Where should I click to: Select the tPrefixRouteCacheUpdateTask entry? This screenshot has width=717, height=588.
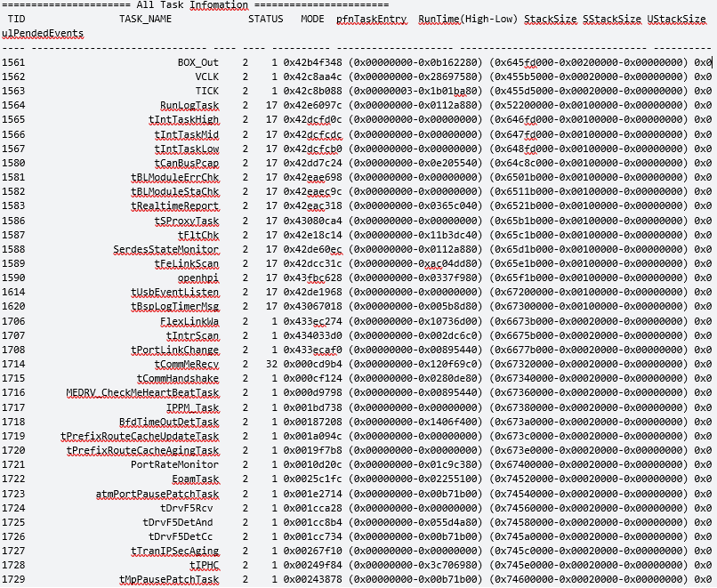pos(140,436)
